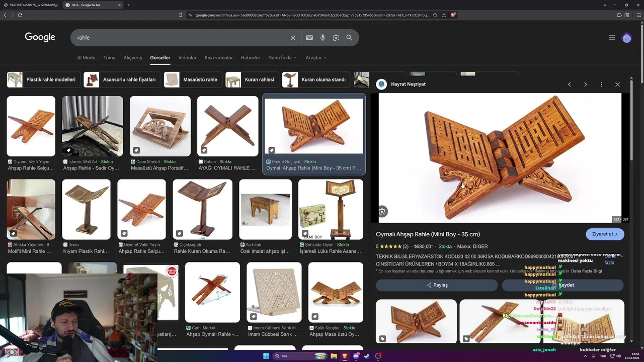Image resolution: width=644 pixels, height=362 pixels.
Task: Click the large rahle preview image
Action: coord(500,158)
